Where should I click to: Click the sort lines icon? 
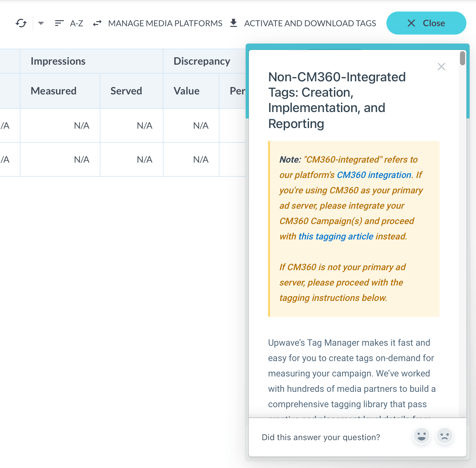(x=59, y=23)
